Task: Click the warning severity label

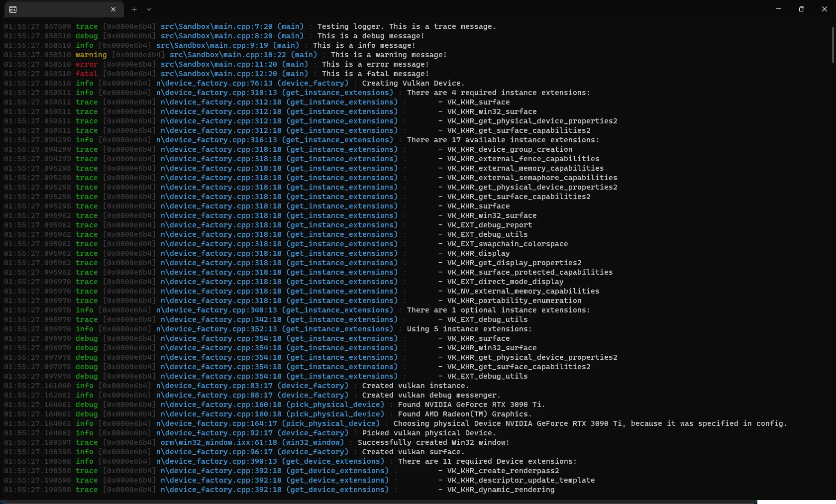Action: point(91,55)
